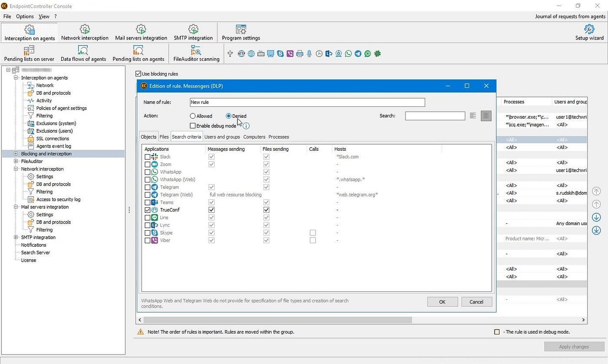This screenshot has height=364, width=608.
Task: Expand SMTP integration tree node
Action: (x=16, y=237)
